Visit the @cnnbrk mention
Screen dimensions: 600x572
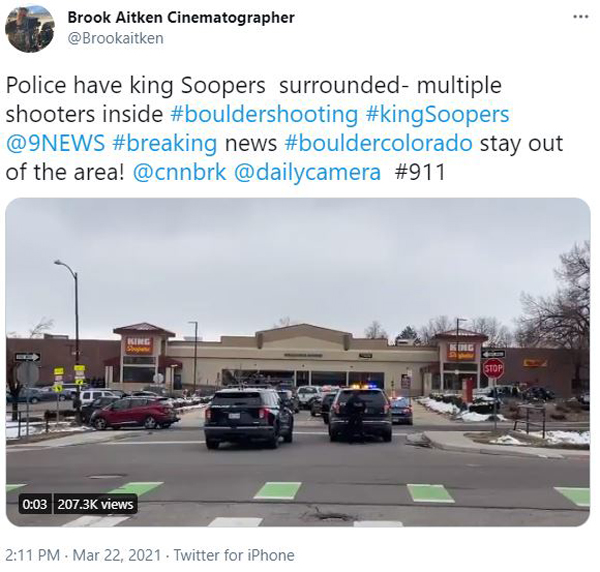179,172
